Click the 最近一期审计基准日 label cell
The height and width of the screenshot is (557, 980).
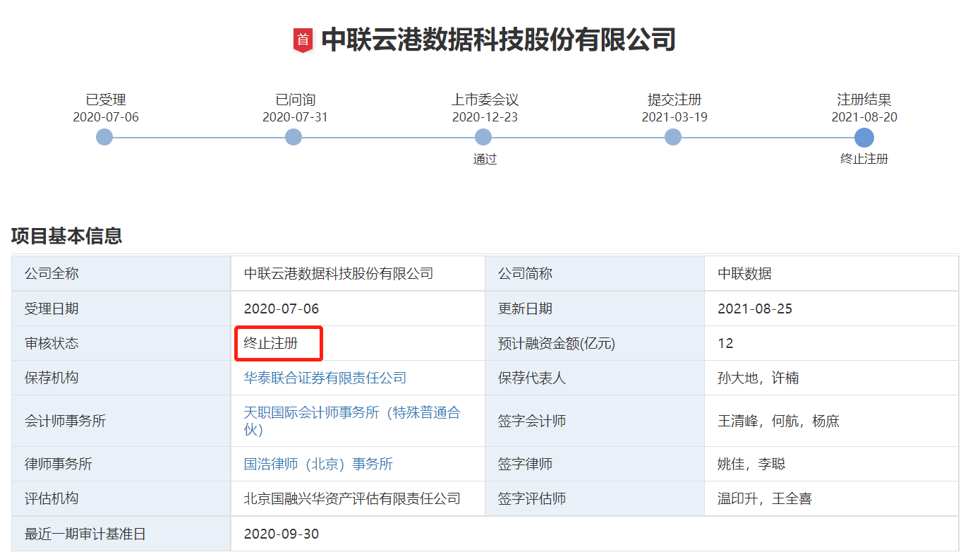121,534
